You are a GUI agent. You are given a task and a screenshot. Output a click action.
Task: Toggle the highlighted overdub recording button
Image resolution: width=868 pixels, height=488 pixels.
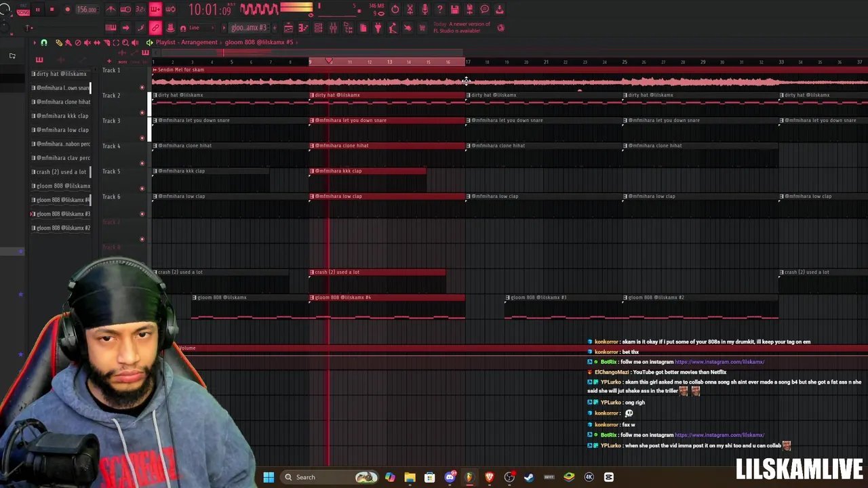(155, 9)
